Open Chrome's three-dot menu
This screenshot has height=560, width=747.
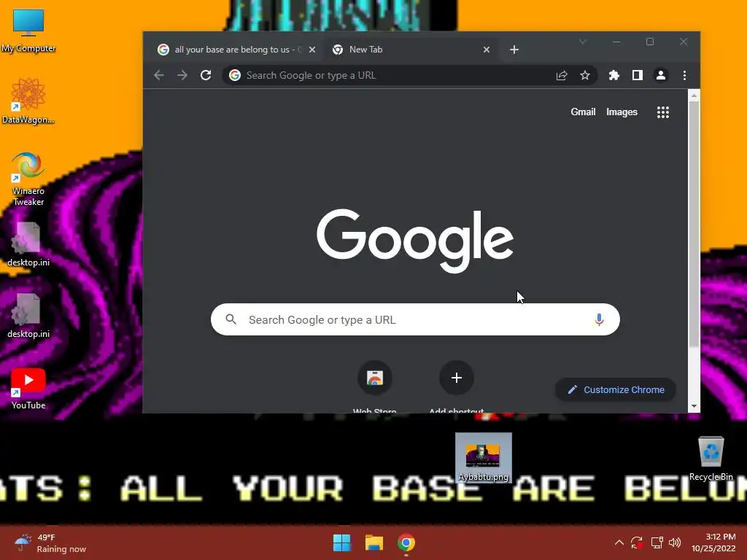point(684,75)
